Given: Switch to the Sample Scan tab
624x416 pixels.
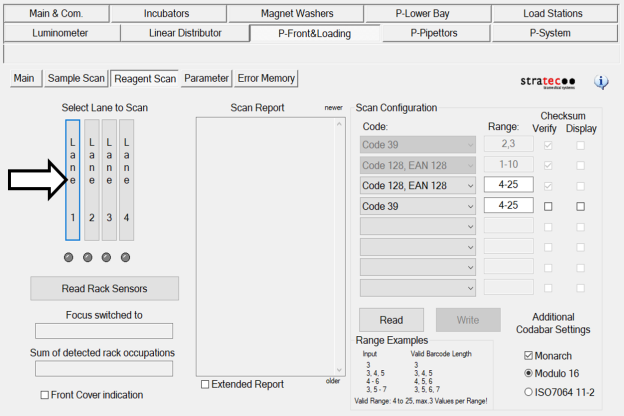Looking at the screenshot, I should [76, 78].
